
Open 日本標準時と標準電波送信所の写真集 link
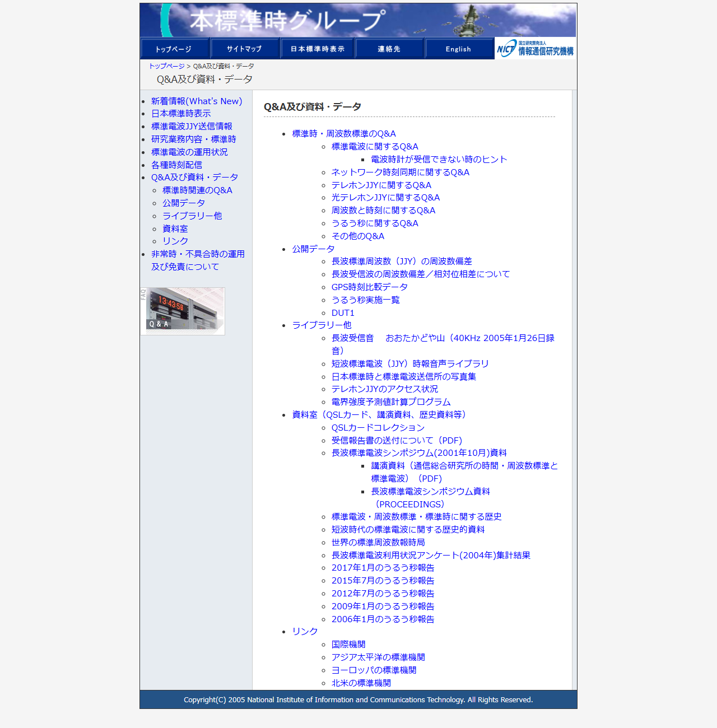404,377
